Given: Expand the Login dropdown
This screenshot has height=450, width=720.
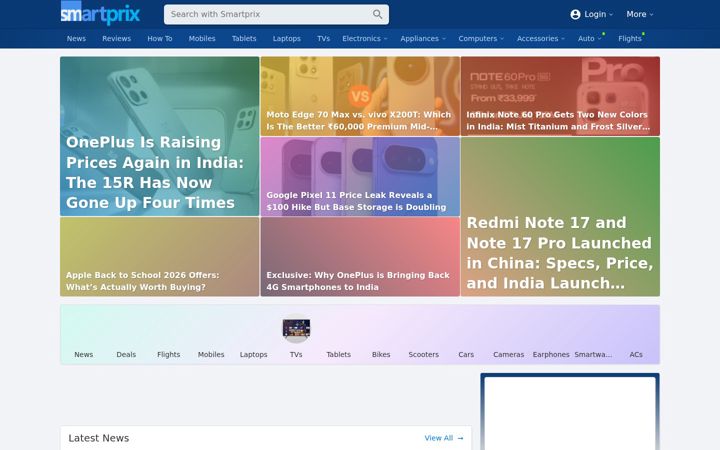Looking at the screenshot, I should tap(591, 14).
